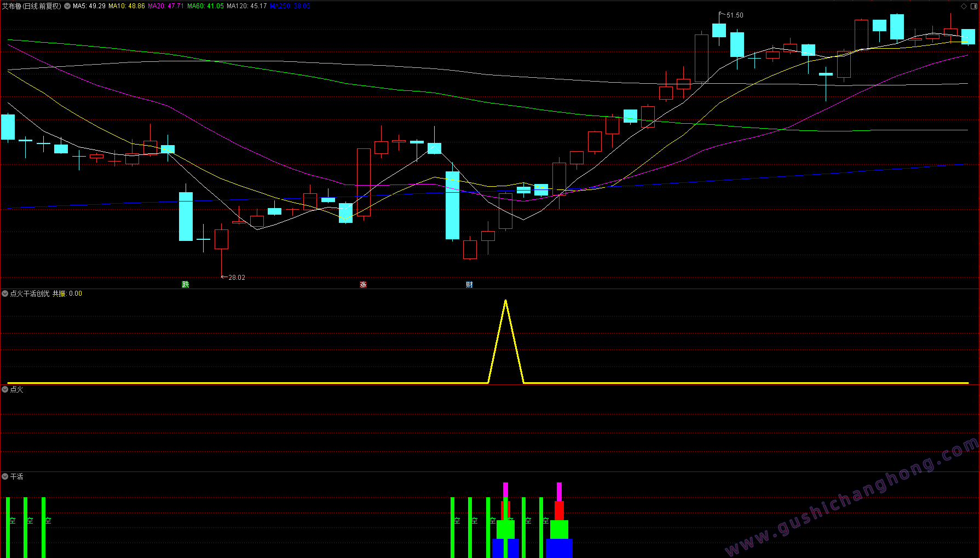This screenshot has height=558, width=980.
Task: Select the blue MA250: 38.05 label
Action: pyautogui.click(x=290, y=6)
